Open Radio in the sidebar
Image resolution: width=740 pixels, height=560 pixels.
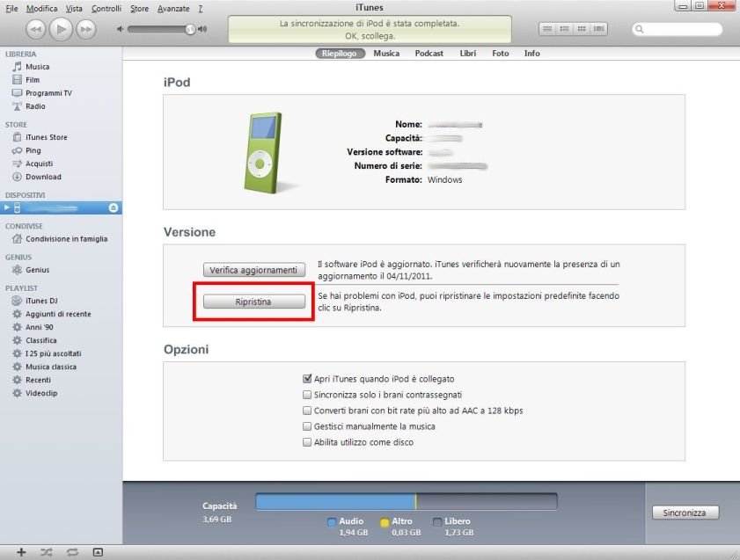tap(35, 106)
